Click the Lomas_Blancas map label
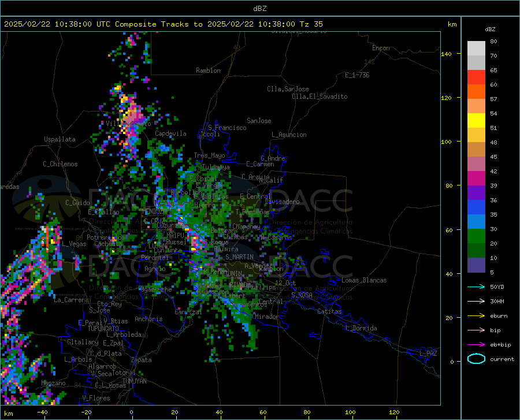Screen dimensions: 520x420 coord(364,280)
